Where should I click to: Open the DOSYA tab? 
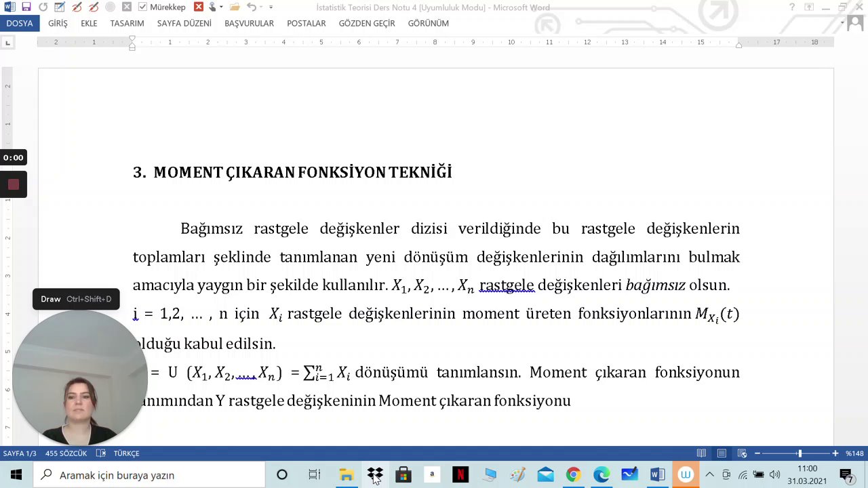pos(20,23)
